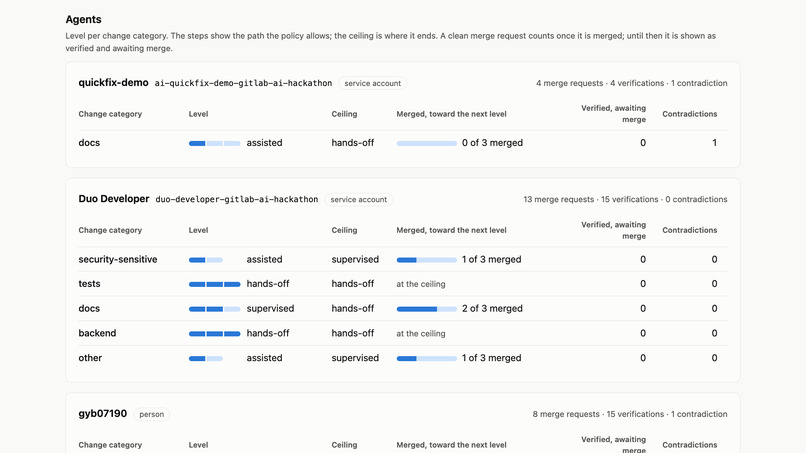Select the quickfix-demo agent name
806x453 pixels.
coord(113,83)
